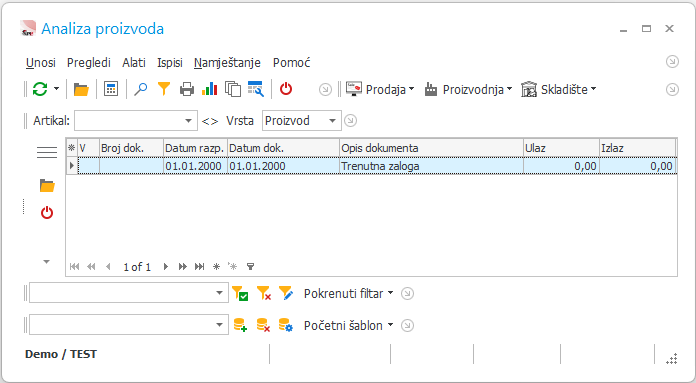The height and width of the screenshot is (383, 696).
Task: Go to next record in navigator
Action: click(166, 266)
